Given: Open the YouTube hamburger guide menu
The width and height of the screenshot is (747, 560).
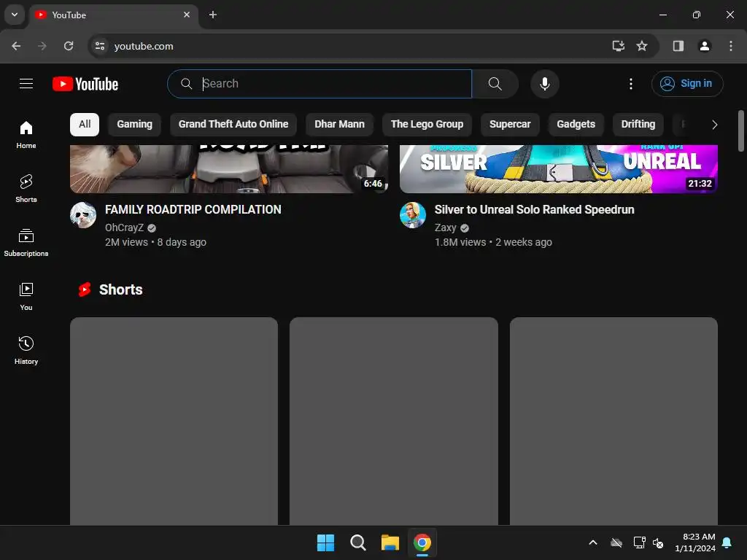Looking at the screenshot, I should tap(26, 84).
